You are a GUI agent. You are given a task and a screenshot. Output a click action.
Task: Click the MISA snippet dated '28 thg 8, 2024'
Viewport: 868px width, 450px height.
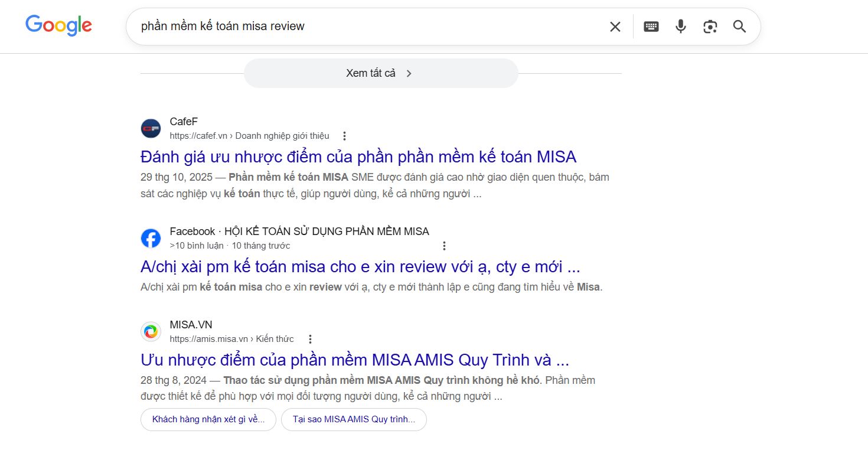[x=368, y=389]
